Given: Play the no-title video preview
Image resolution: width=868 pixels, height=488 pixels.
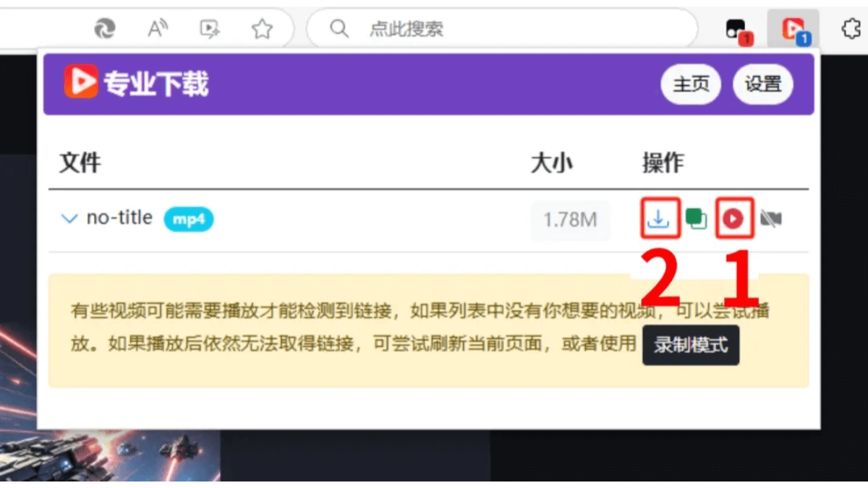Looking at the screenshot, I should (733, 218).
